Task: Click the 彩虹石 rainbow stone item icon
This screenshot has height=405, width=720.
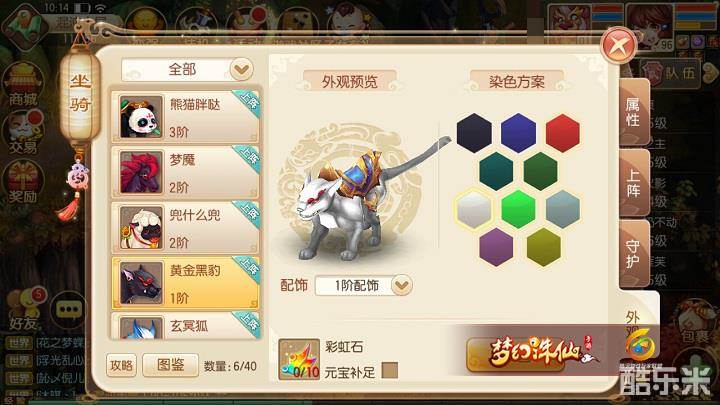Action: point(299,359)
